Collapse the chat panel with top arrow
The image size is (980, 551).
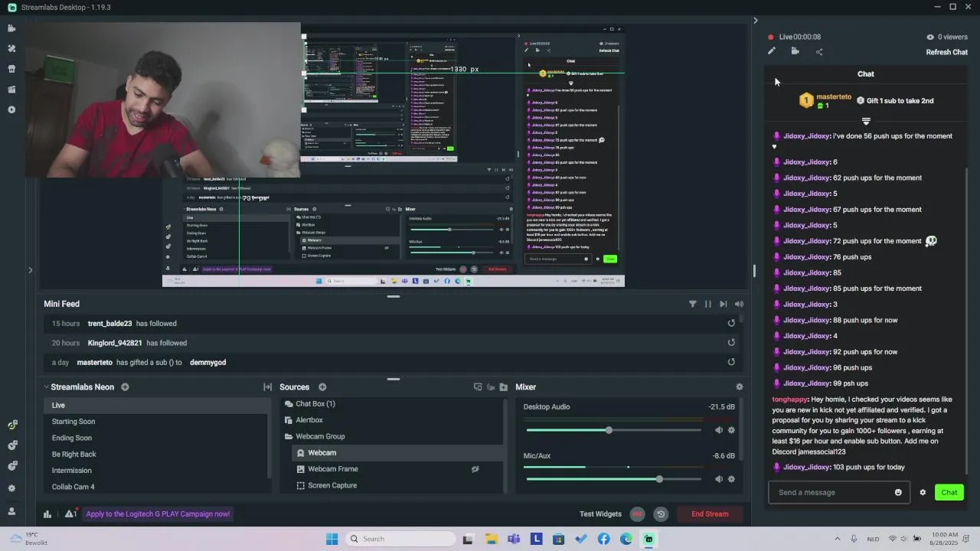(x=755, y=21)
